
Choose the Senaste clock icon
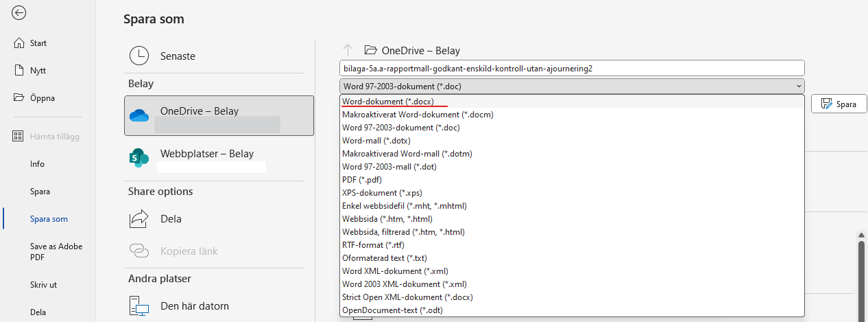[x=139, y=56]
